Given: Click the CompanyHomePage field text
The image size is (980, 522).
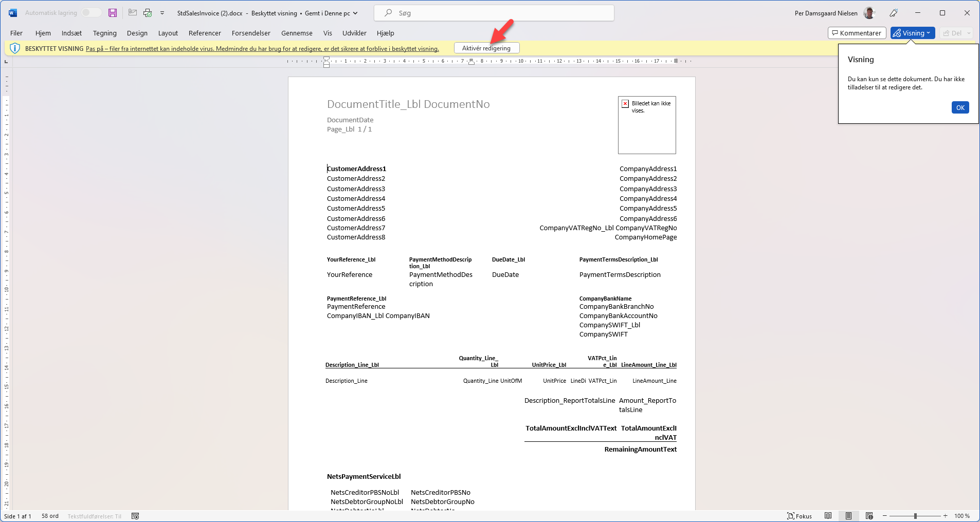Looking at the screenshot, I should click(x=646, y=237).
